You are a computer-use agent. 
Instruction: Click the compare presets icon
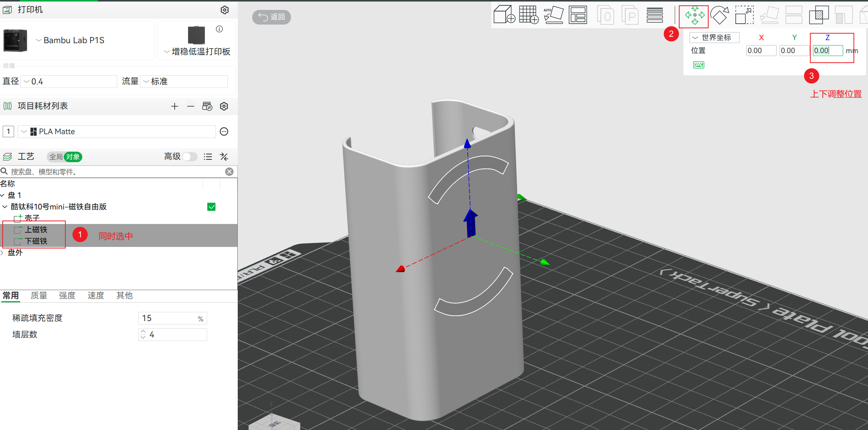coord(224,157)
